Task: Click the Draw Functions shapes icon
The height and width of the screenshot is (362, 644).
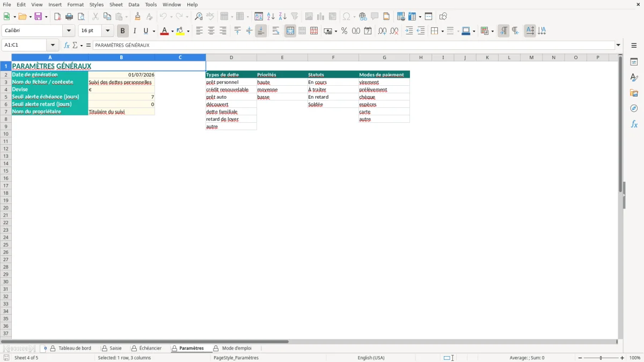Action: (443, 17)
